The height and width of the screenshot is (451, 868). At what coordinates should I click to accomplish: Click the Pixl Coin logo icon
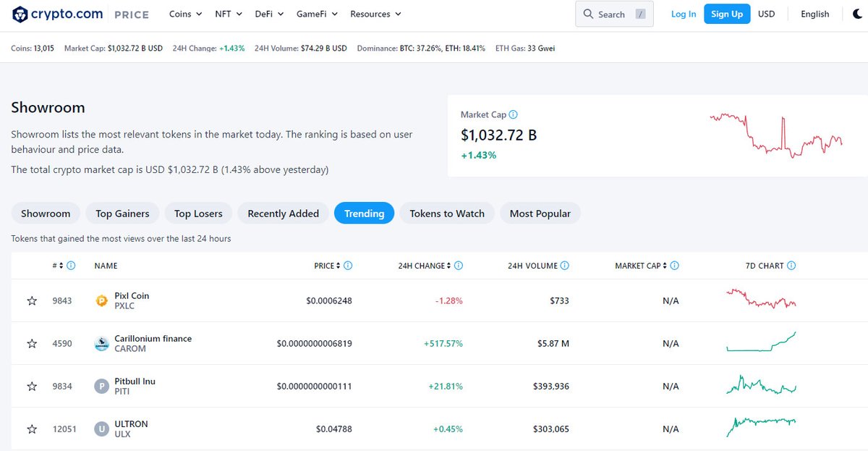click(102, 300)
